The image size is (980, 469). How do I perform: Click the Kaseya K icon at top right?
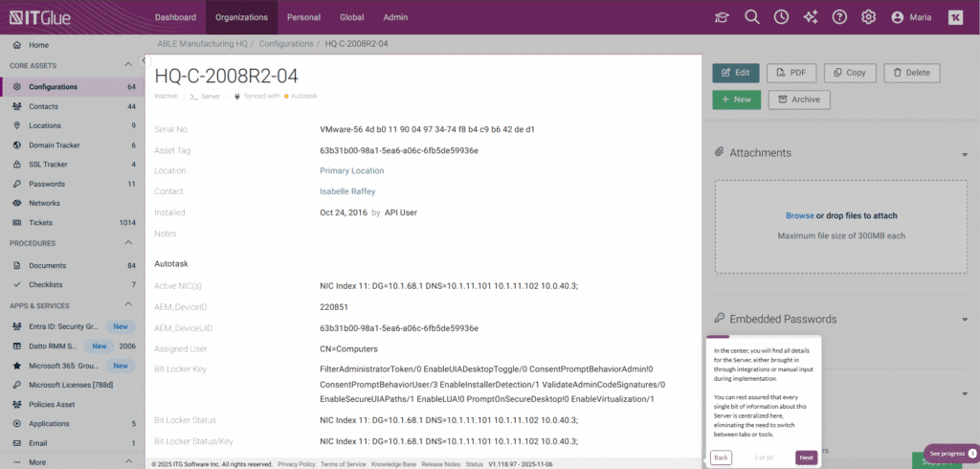click(x=955, y=17)
